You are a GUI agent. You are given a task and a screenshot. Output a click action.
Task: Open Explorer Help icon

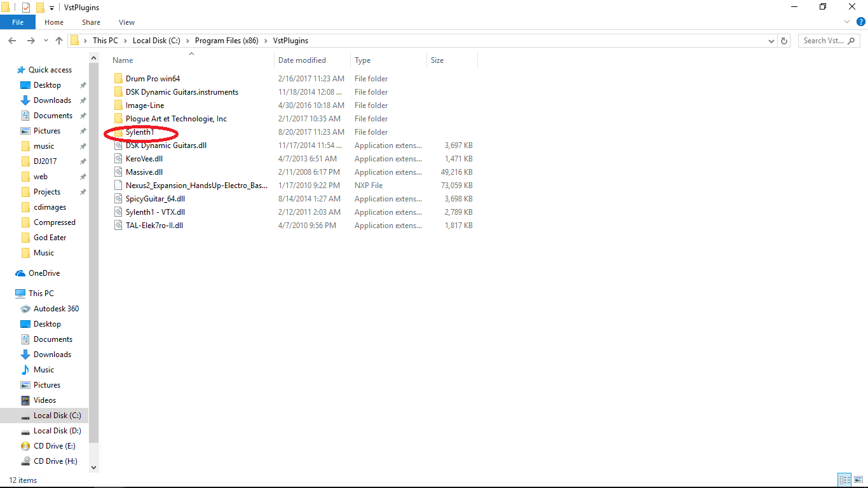click(861, 22)
